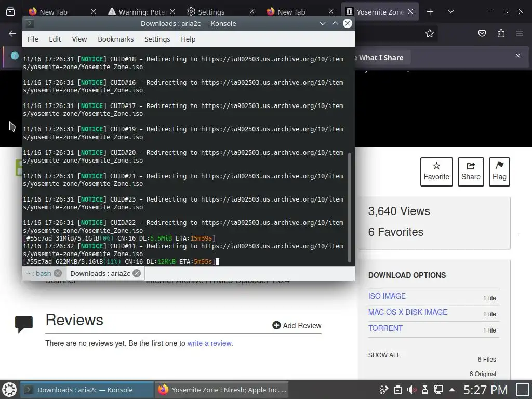Screen dimensions: 532x399
Task: Open Firefox extensions puzzle icon
Action: (x=501, y=33)
